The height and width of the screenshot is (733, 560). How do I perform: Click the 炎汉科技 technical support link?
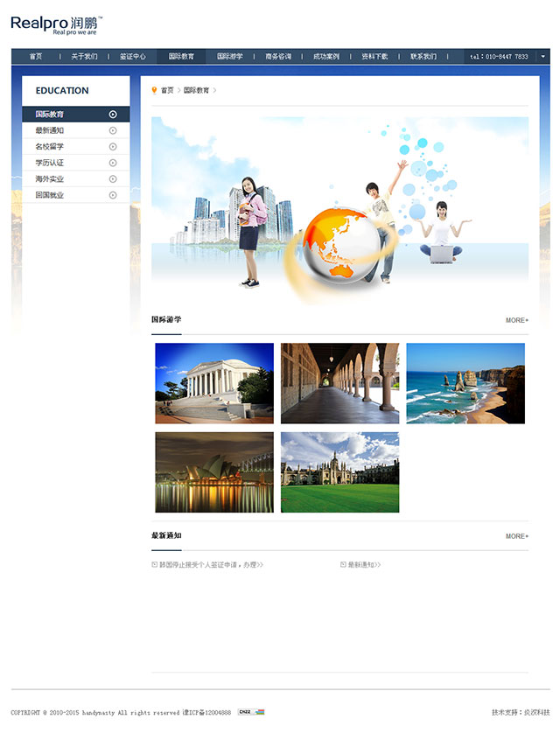point(536,713)
